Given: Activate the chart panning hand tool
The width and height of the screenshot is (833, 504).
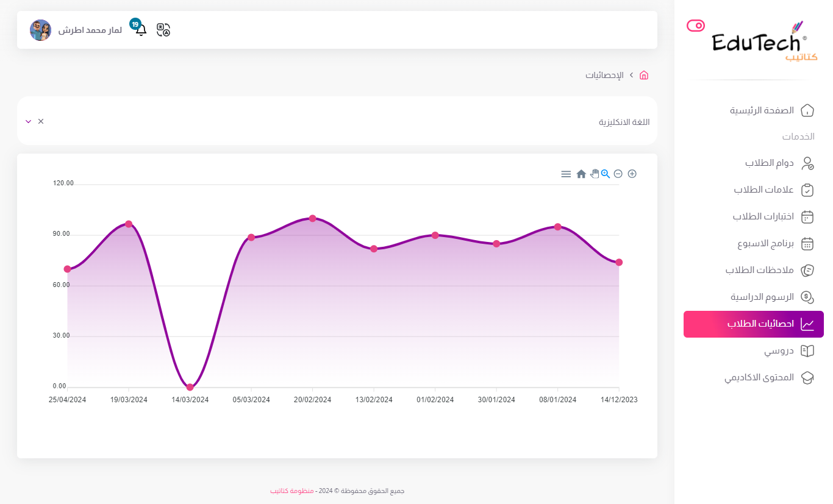Looking at the screenshot, I should coord(594,174).
